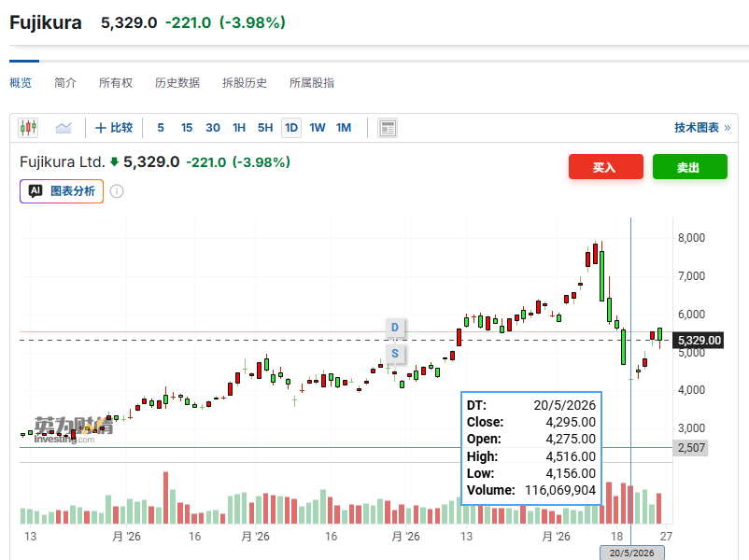Image resolution: width=749 pixels, height=560 pixels.
Task: Click the 3,000 price axis label
Action: [691, 428]
